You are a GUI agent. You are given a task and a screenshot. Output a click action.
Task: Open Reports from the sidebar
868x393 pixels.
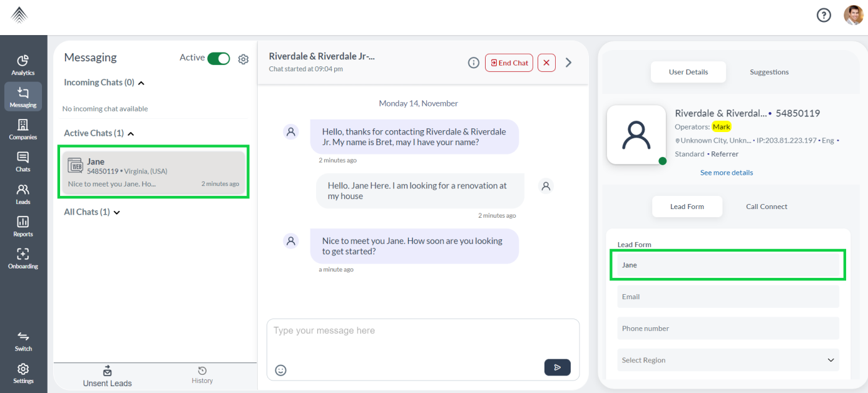23,227
